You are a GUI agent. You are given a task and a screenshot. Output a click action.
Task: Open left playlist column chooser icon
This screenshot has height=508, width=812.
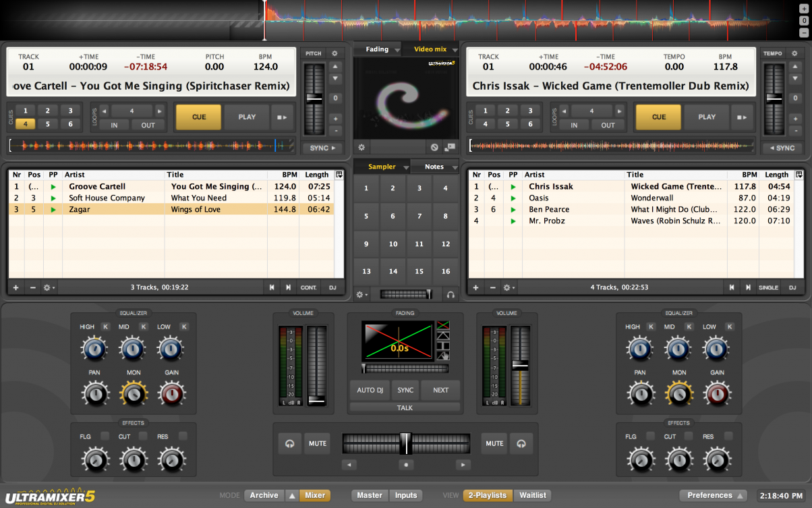[339, 175]
